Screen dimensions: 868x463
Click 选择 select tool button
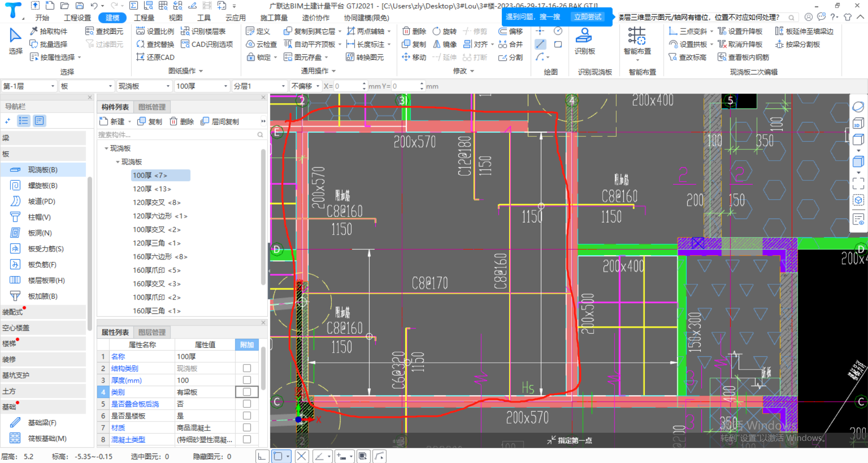tap(15, 41)
